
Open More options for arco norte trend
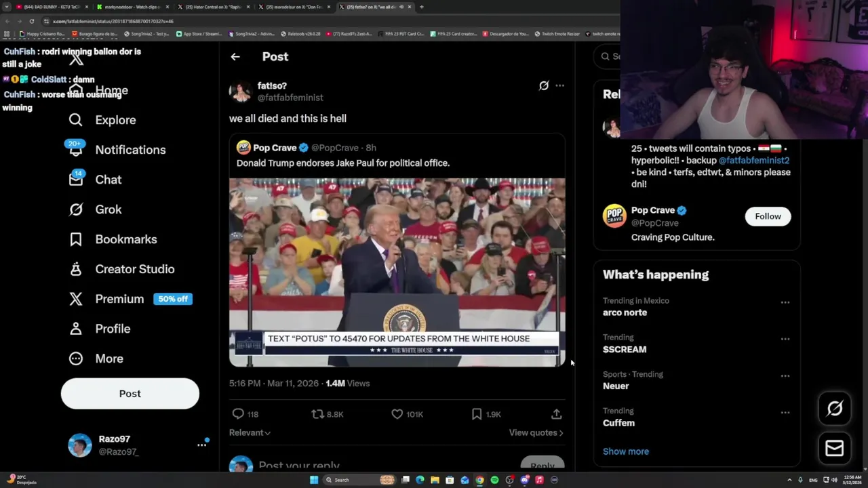coord(785,302)
